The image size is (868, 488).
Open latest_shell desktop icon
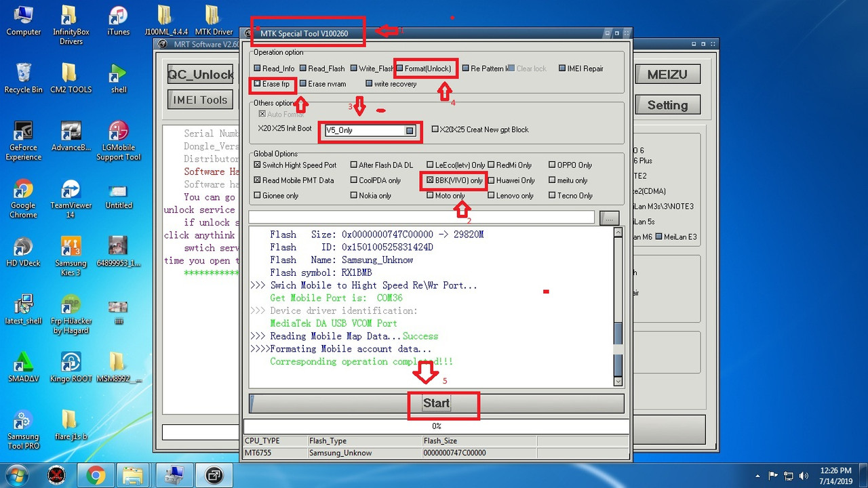point(24,310)
